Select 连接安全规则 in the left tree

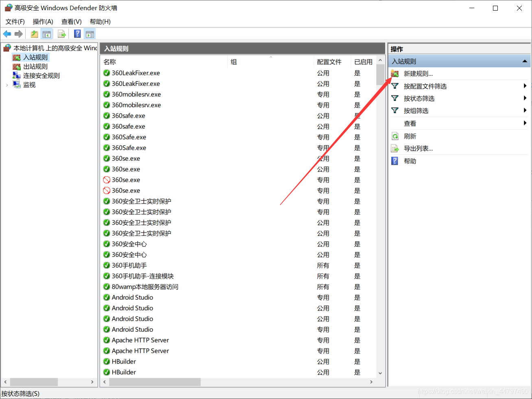(x=41, y=76)
